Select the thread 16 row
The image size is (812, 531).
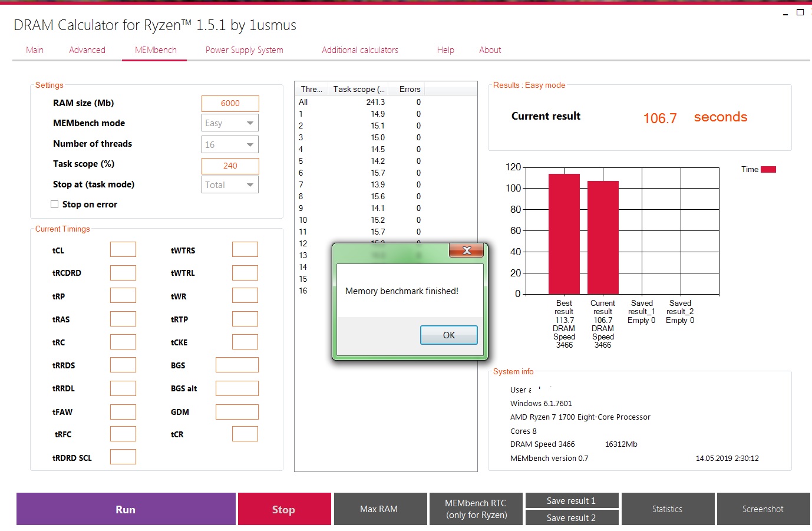[x=314, y=291]
